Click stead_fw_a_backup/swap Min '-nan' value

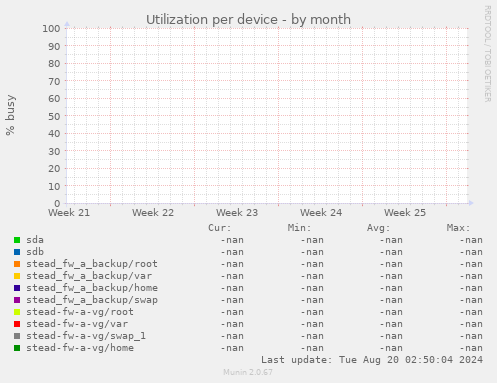point(312,300)
